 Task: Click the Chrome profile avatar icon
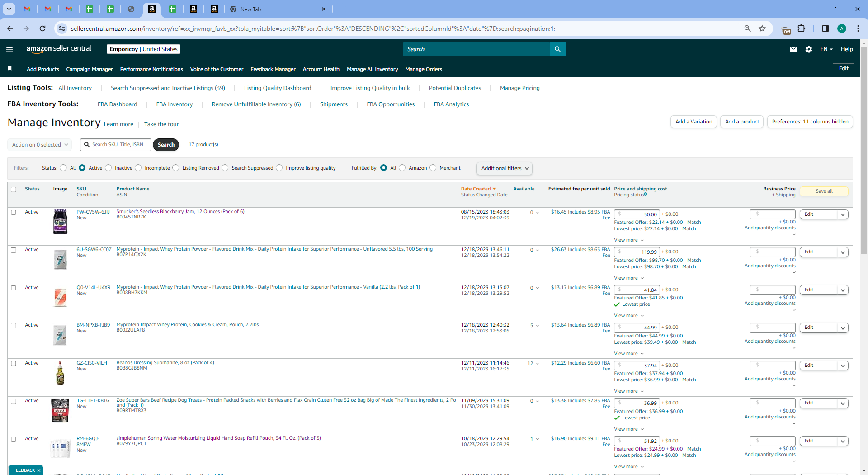pos(842,28)
